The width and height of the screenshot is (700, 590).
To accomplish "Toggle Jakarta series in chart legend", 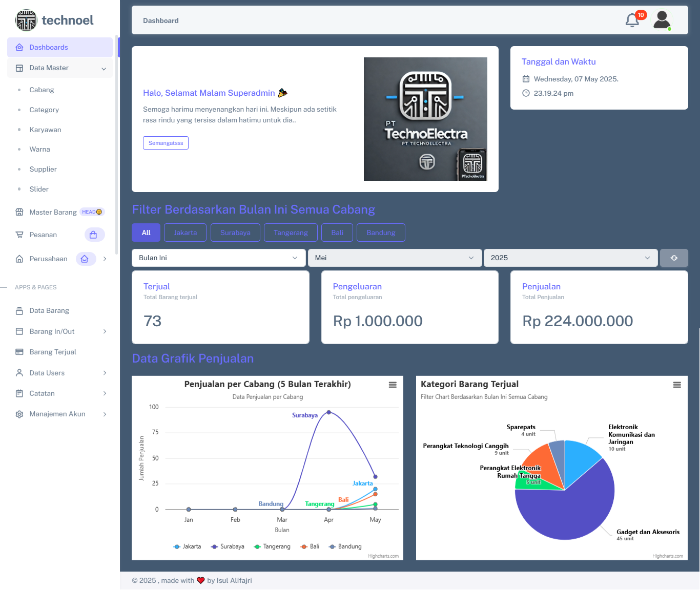I will pyautogui.click(x=187, y=546).
